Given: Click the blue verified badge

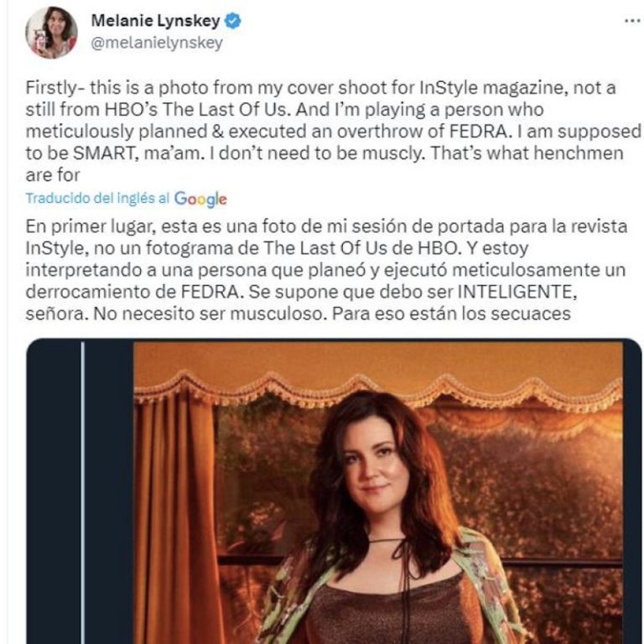Looking at the screenshot, I should (233, 21).
